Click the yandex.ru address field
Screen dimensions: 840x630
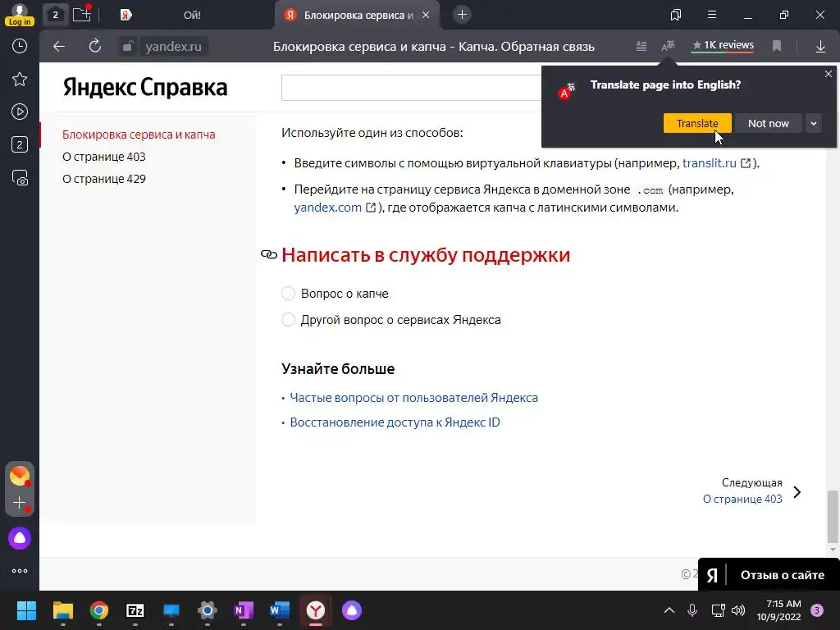click(x=174, y=47)
